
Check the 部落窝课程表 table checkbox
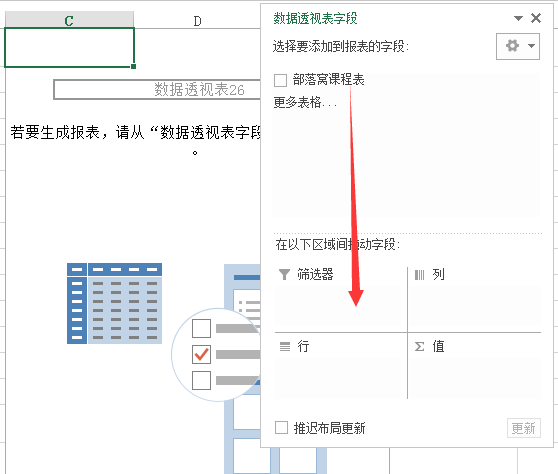pyautogui.click(x=280, y=80)
